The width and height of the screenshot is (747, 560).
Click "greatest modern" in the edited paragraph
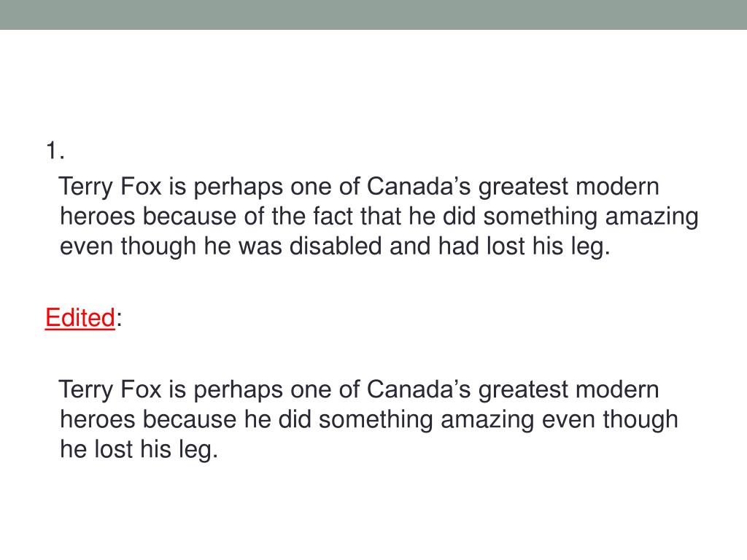pyautogui.click(x=569, y=391)
